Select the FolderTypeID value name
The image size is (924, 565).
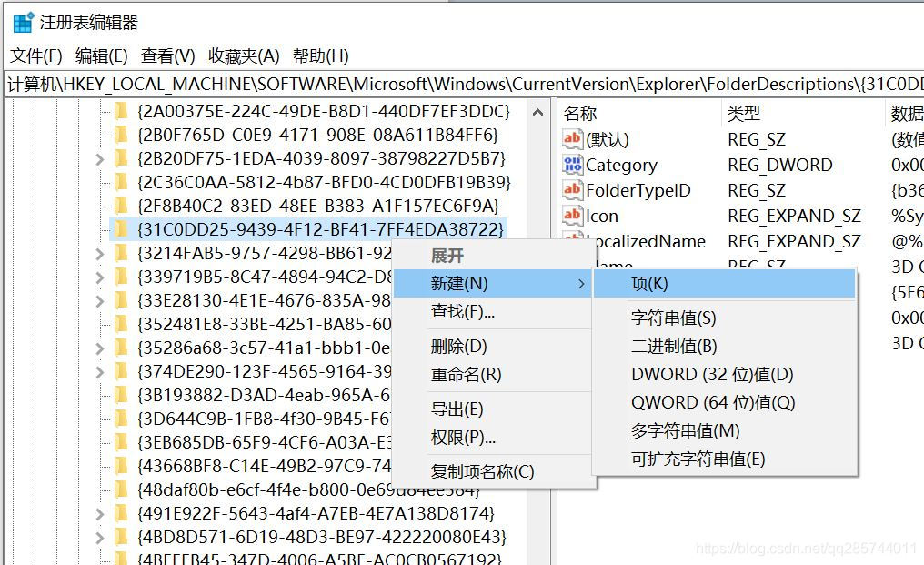(x=638, y=190)
